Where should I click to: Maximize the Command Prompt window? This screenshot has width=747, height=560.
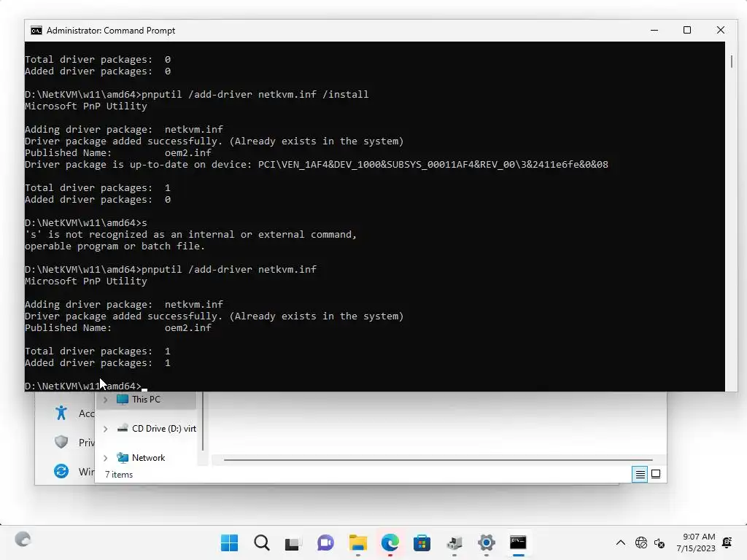[687, 30]
